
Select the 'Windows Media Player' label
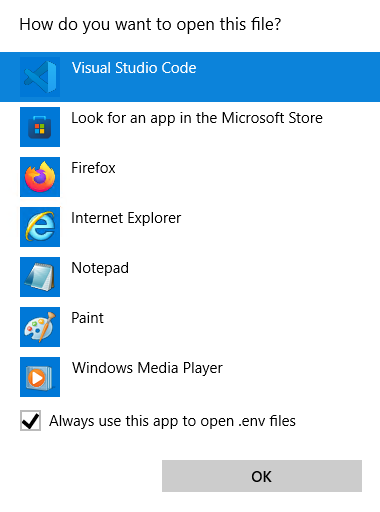(x=147, y=368)
